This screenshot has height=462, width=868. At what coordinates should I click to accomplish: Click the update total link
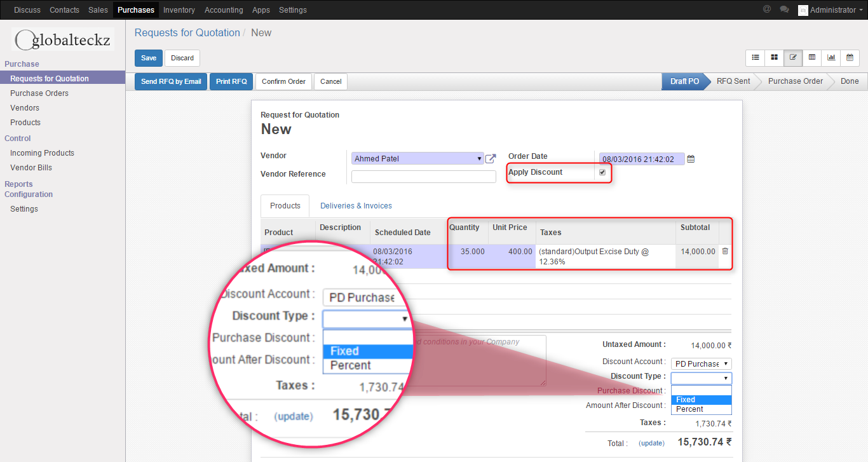tap(651, 443)
